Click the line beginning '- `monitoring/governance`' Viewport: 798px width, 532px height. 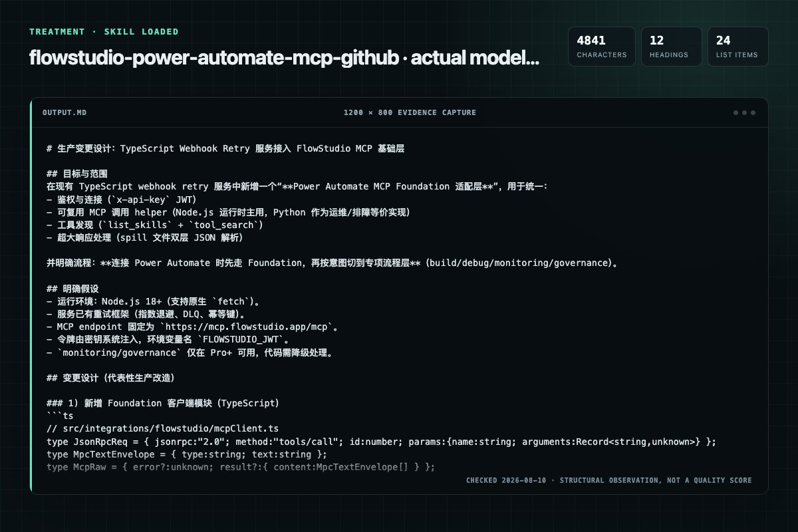click(x=190, y=352)
